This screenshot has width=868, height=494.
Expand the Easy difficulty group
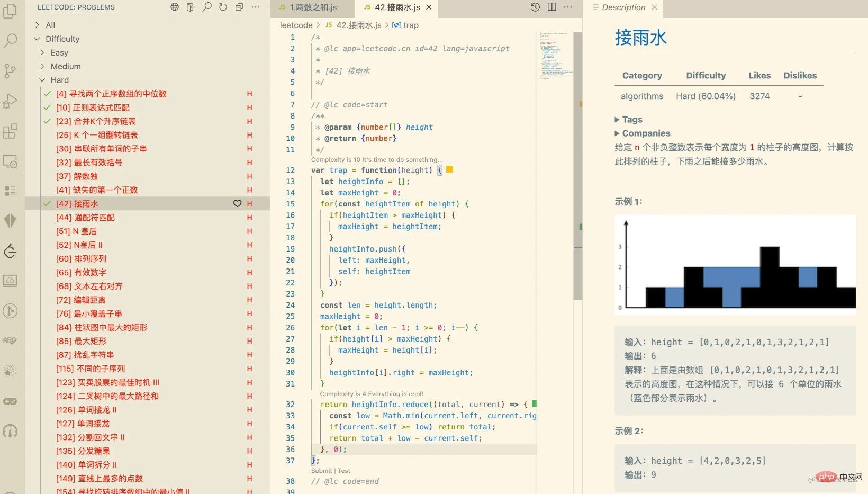pos(42,52)
